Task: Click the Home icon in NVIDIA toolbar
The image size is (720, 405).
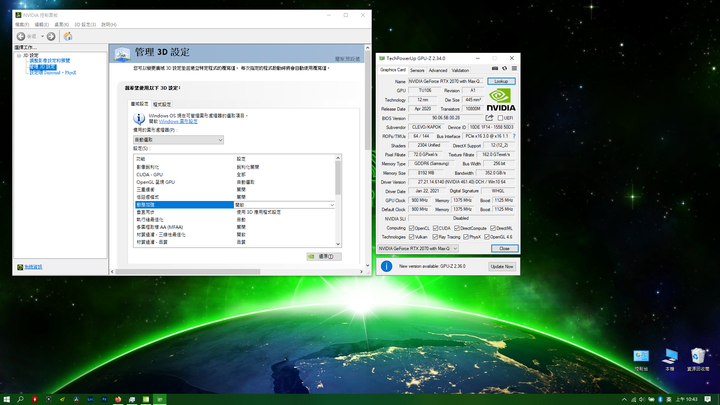Action: click(x=68, y=36)
